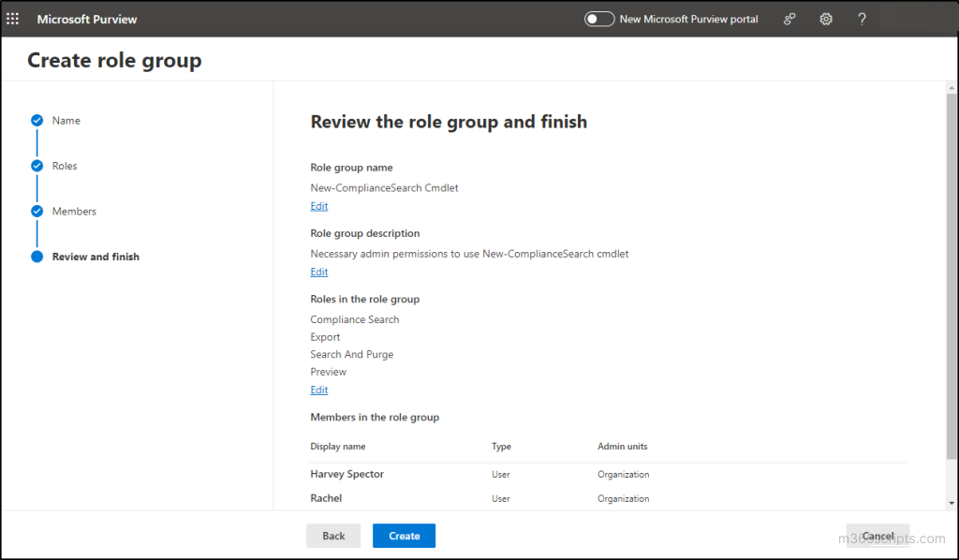Open the Help question mark menu

tap(862, 19)
